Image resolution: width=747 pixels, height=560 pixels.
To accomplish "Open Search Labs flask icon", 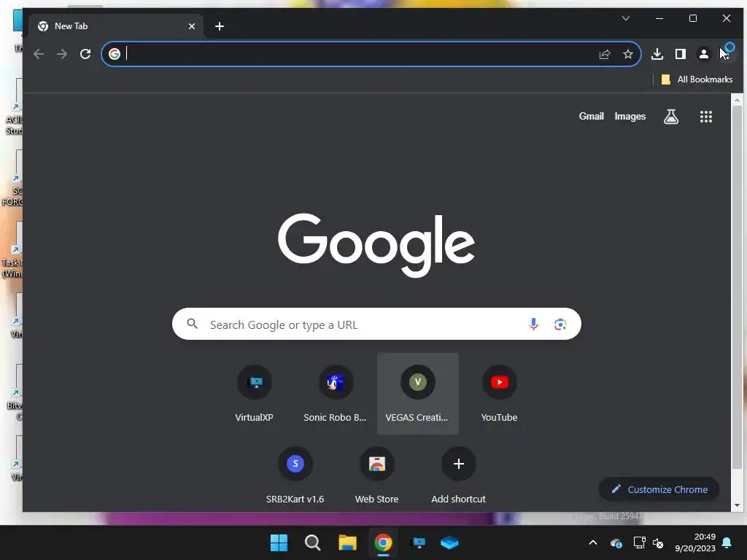I will [x=671, y=117].
